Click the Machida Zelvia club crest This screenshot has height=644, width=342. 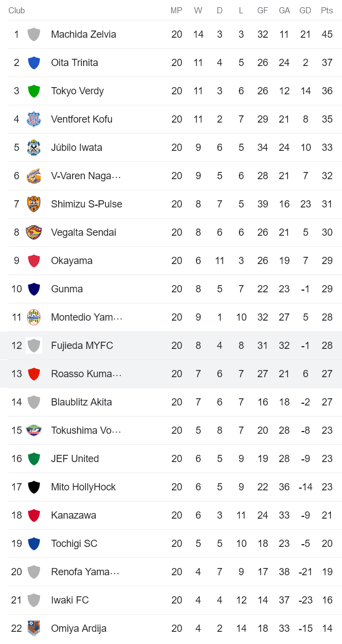point(34,34)
